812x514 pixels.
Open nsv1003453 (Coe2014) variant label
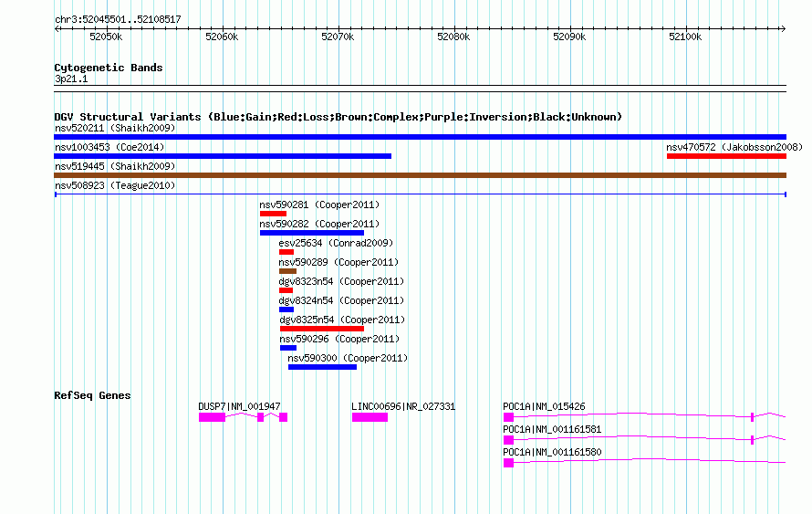(x=109, y=147)
